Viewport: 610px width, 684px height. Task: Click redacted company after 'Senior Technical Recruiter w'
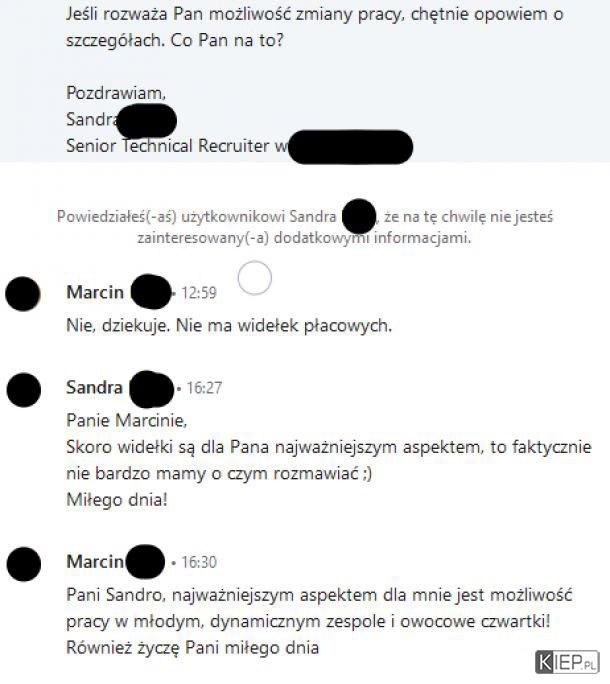[x=350, y=147]
